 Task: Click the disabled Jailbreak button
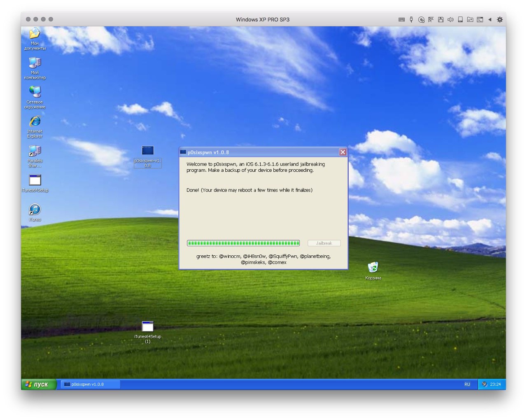(x=324, y=243)
